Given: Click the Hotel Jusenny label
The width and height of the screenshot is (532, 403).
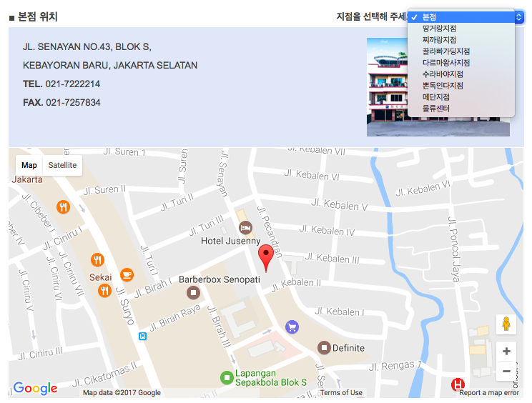Looking at the screenshot, I should coord(231,241).
